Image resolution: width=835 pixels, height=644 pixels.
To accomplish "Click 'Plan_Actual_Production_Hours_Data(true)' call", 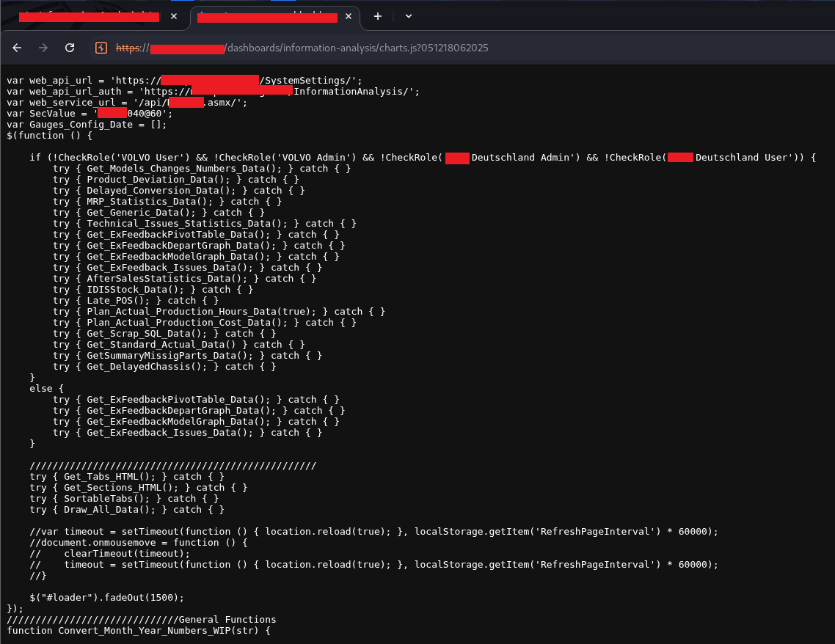I will [x=201, y=312].
